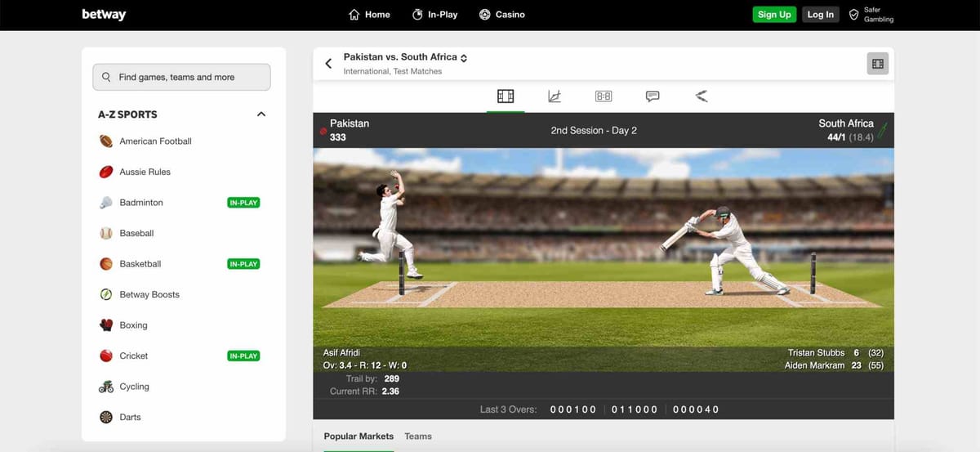Click the Pakistan team name

point(350,123)
